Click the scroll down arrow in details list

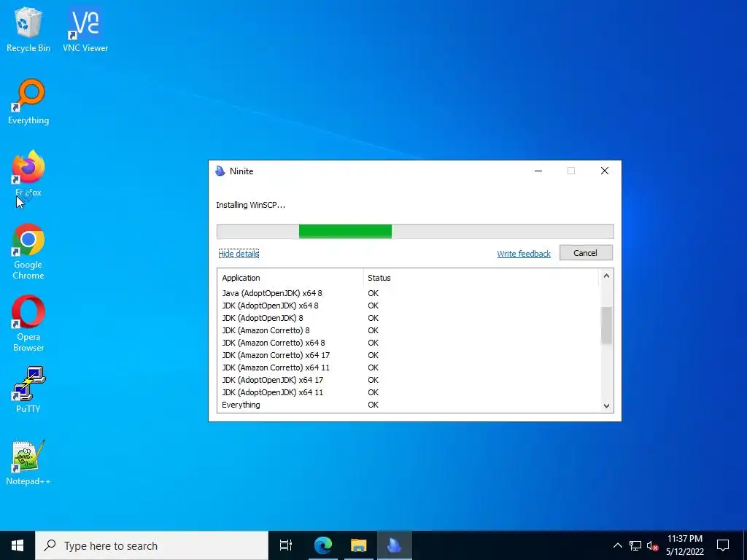click(606, 405)
